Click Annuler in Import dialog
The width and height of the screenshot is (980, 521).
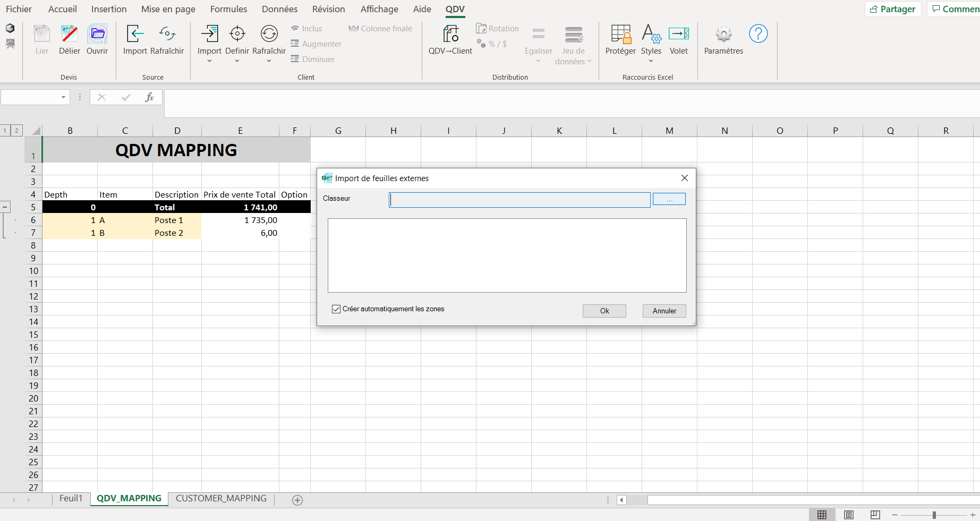[664, 311]
